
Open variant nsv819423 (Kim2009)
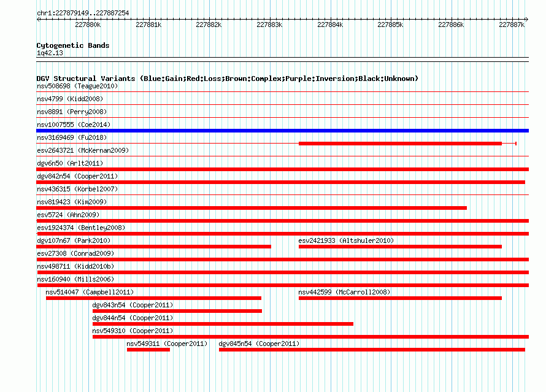[72, 202]
